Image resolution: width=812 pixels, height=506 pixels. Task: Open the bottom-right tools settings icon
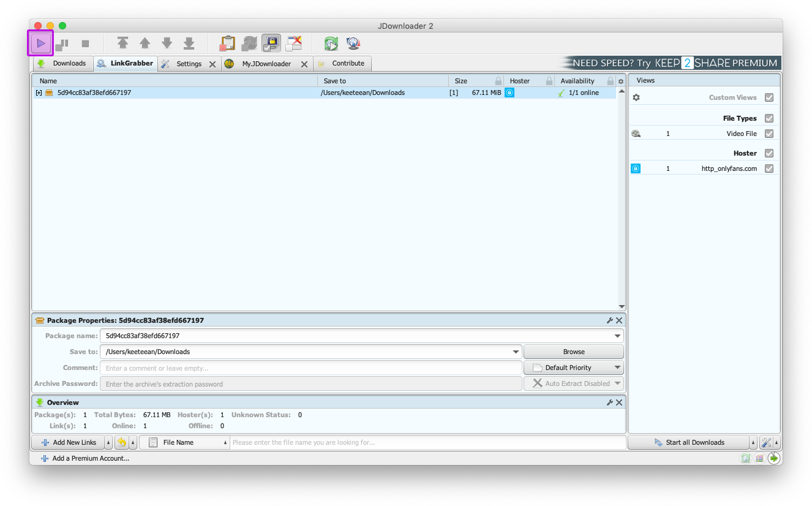(766, 442)
